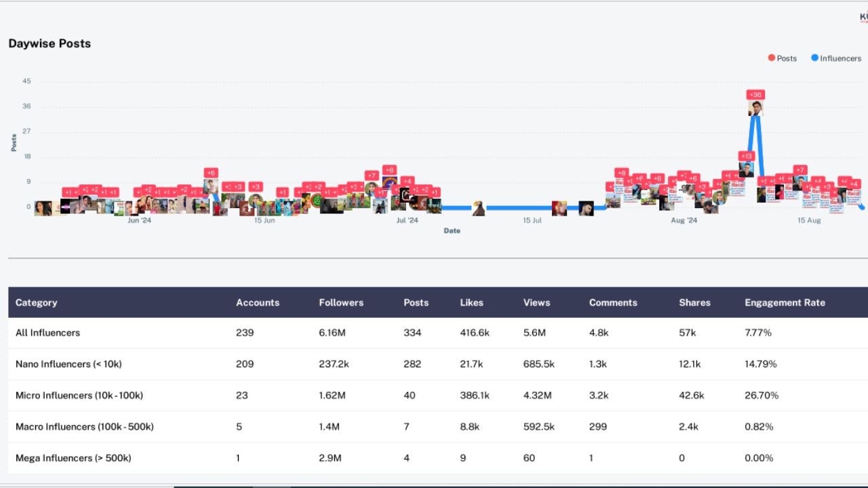Click the 282 posts value
The height and width of the screenshot is (488, 868).
[412, 364]
